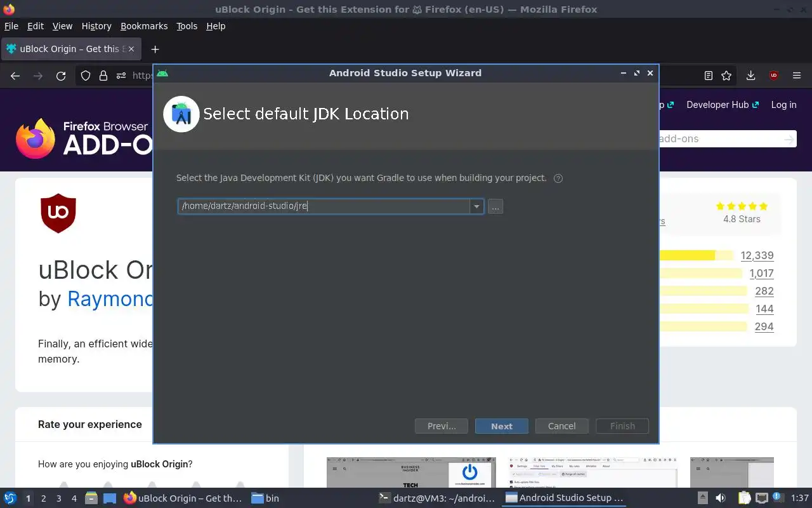Open the 1,017 four-star reviews link

(761, 273)
